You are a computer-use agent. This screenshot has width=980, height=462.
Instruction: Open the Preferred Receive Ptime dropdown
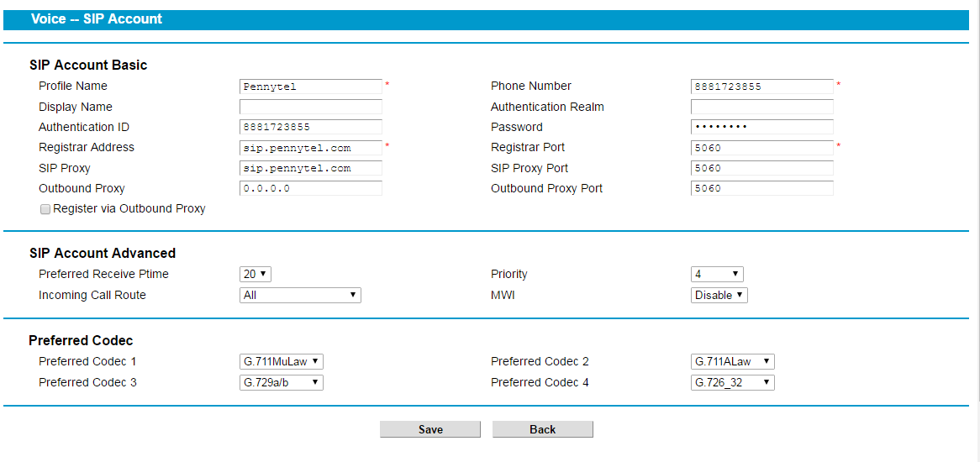click(x=255, y=274)
